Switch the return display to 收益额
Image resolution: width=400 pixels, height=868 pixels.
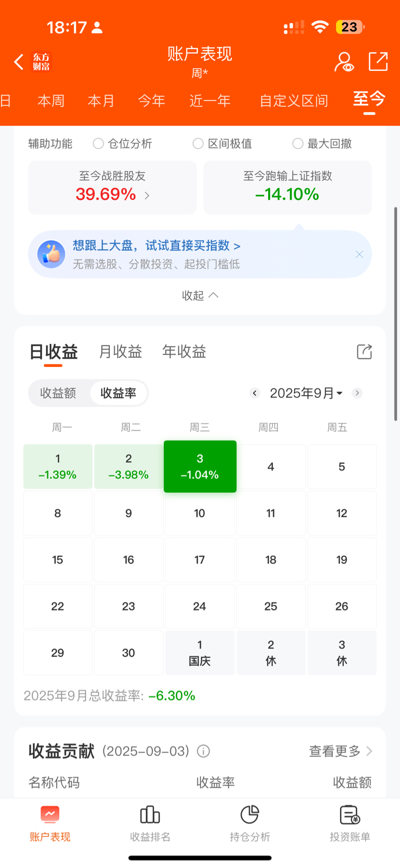[x=58, y=393]
